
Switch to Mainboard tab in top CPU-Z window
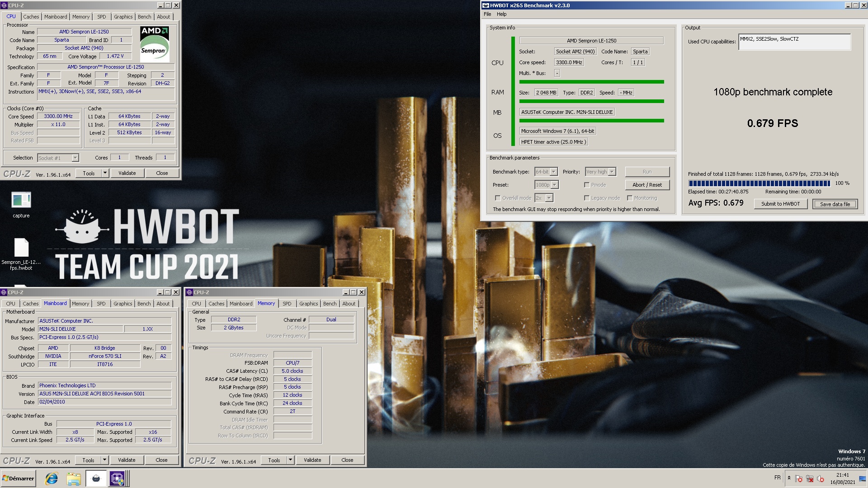point(56,17)
